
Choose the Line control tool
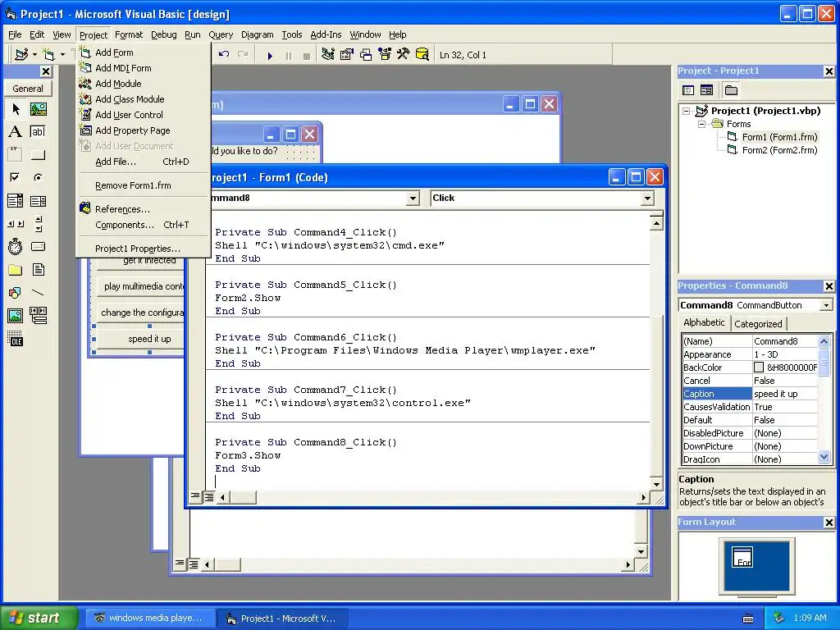[x=38, y=293]
